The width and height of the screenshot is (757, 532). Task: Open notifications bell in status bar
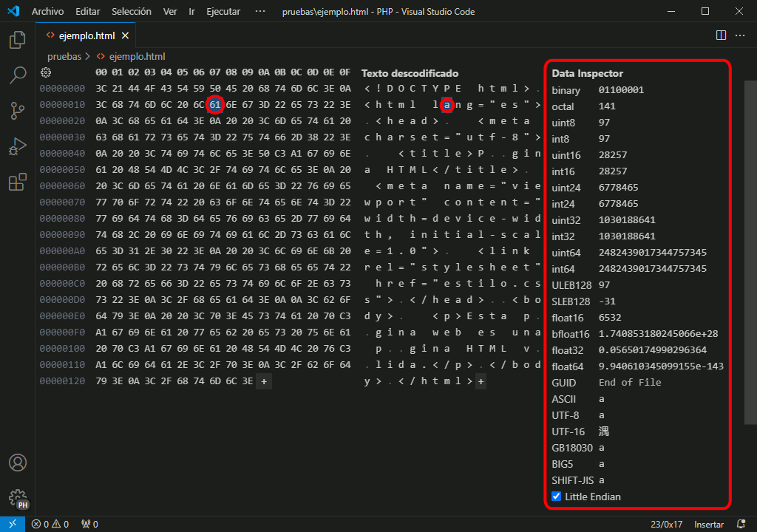coord(741,524)
